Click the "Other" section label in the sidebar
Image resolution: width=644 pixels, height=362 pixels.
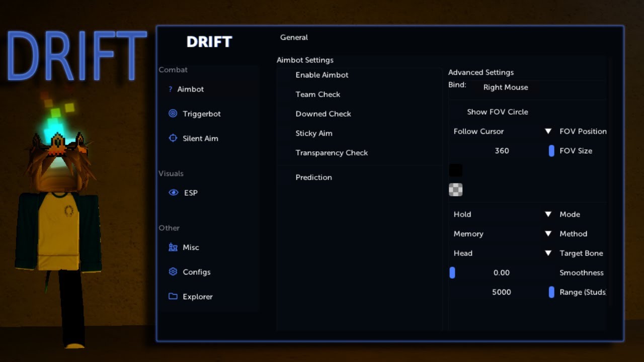click(169, 228)
